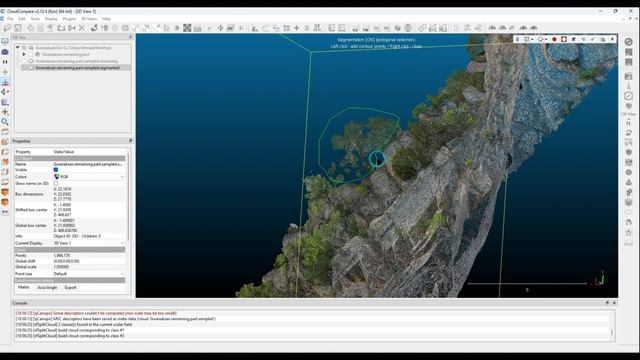Image resolution: width=640 pixels, height=360 pixels.
Task: Click the circle-slash icon at top of right toolbar
Action: point(629,42)
